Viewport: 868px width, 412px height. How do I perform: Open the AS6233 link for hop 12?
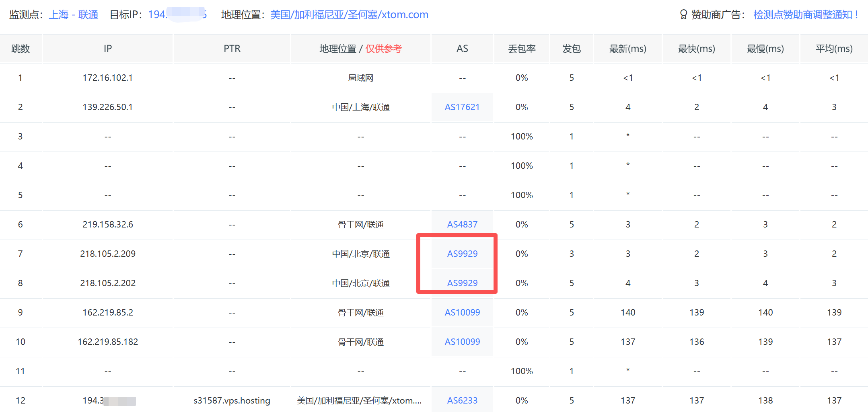click(x=462, y=401)
